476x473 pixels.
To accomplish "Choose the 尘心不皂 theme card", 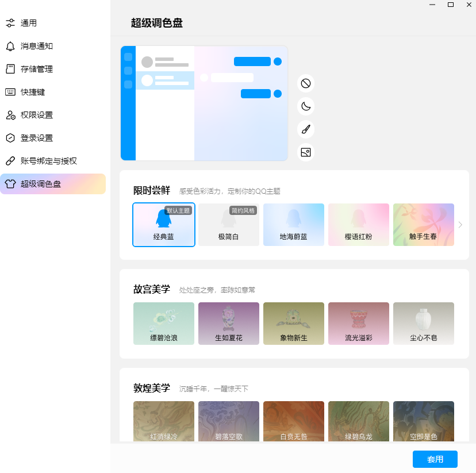I will [424, 324].
